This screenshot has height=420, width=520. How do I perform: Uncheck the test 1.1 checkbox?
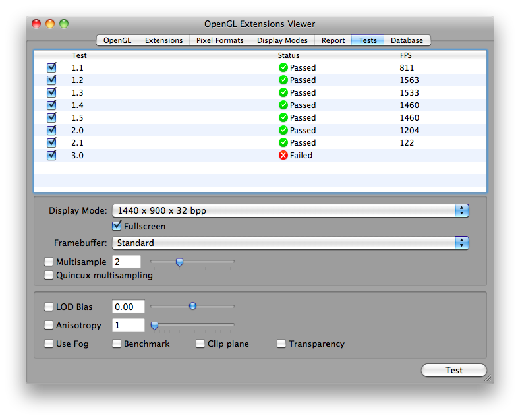[51, 67]
